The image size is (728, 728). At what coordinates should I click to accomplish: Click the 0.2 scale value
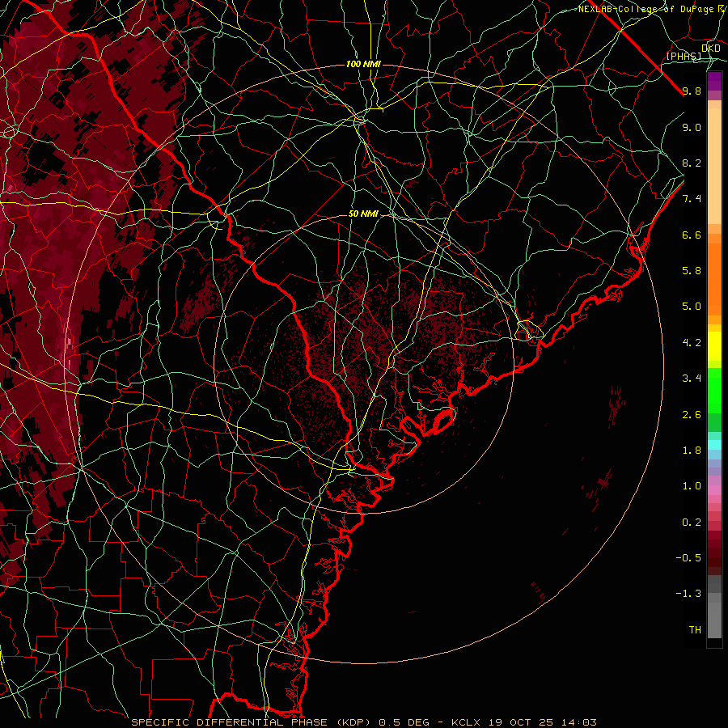692,523
